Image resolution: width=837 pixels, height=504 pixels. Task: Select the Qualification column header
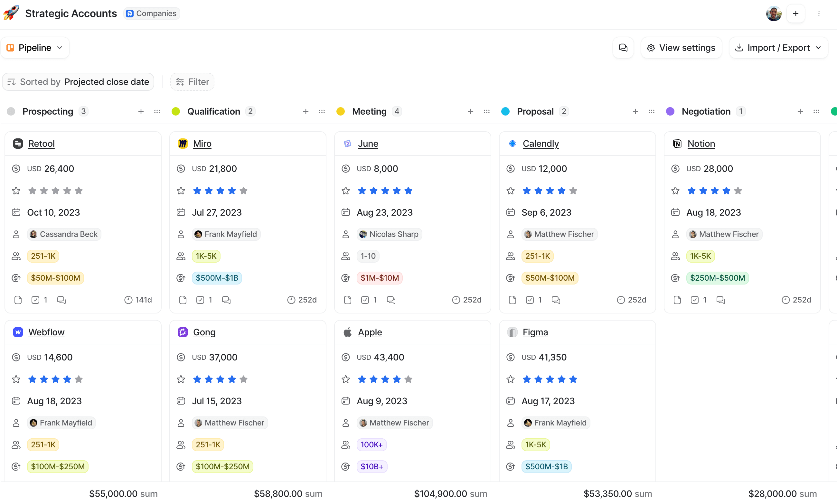click(214, 111)
